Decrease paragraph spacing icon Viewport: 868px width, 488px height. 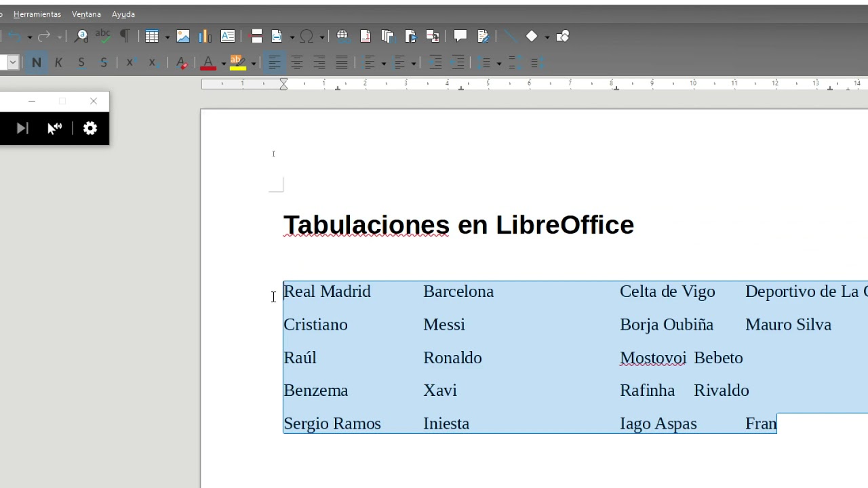(x=537, y=62)
